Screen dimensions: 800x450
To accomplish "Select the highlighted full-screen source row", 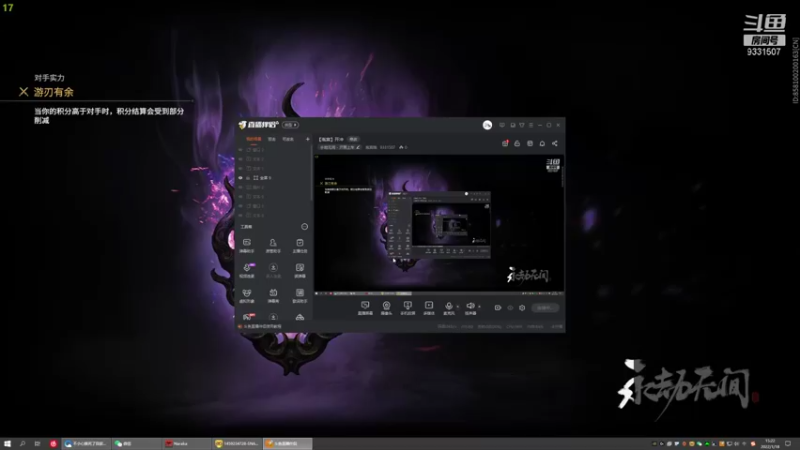I will tap(273, 178).
